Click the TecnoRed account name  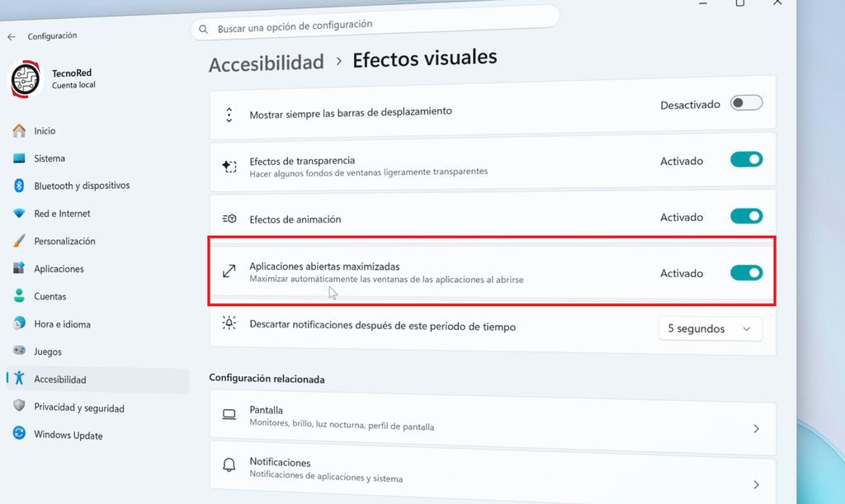(x=72, y=73)
